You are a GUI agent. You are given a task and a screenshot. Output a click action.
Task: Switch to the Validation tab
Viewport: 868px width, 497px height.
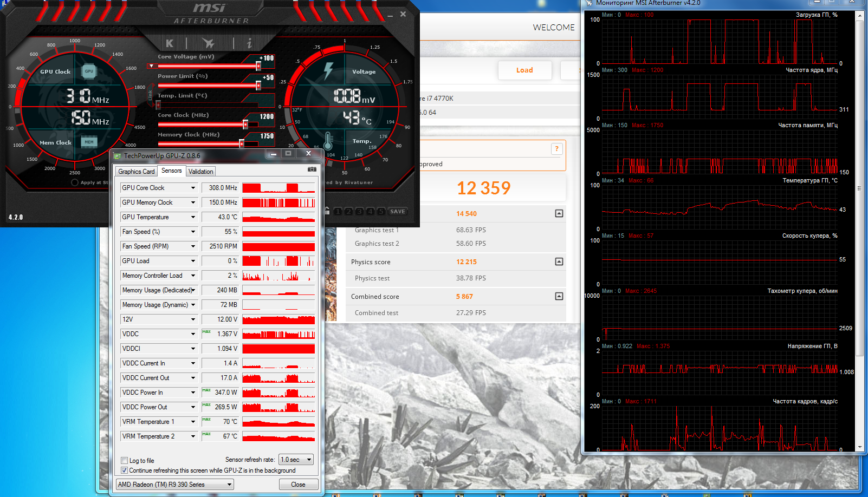(201, 172)
